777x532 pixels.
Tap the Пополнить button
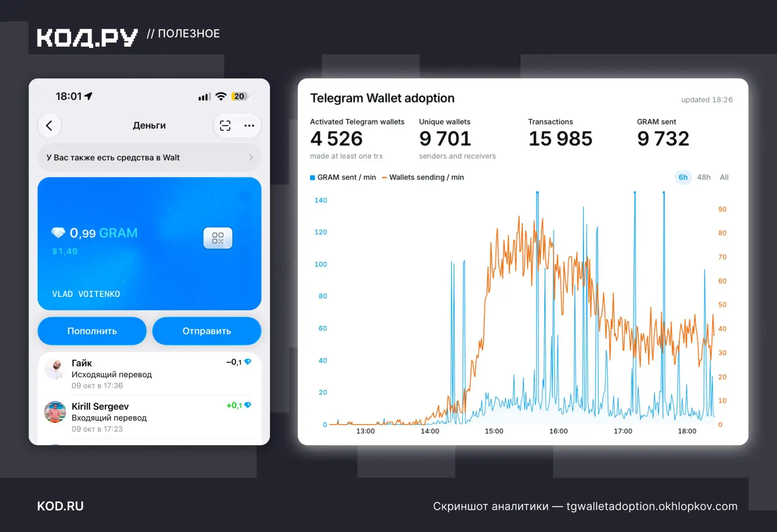pyautogui.click(x=92, y=331)
